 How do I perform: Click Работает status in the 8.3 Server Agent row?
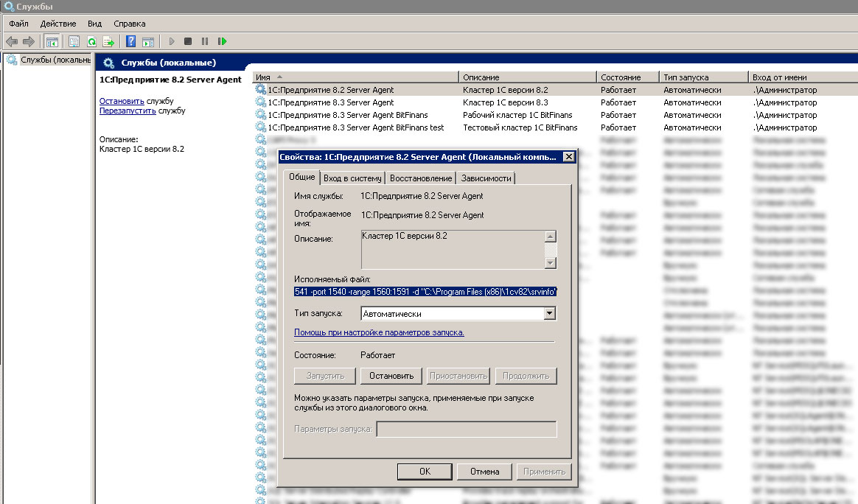[618, 102]
